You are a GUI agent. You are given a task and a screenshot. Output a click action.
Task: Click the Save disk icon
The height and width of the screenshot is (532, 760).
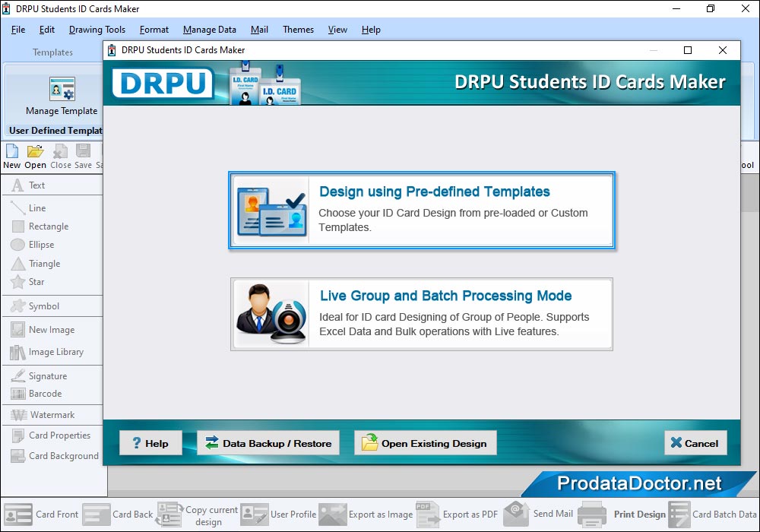coord(83,151)
